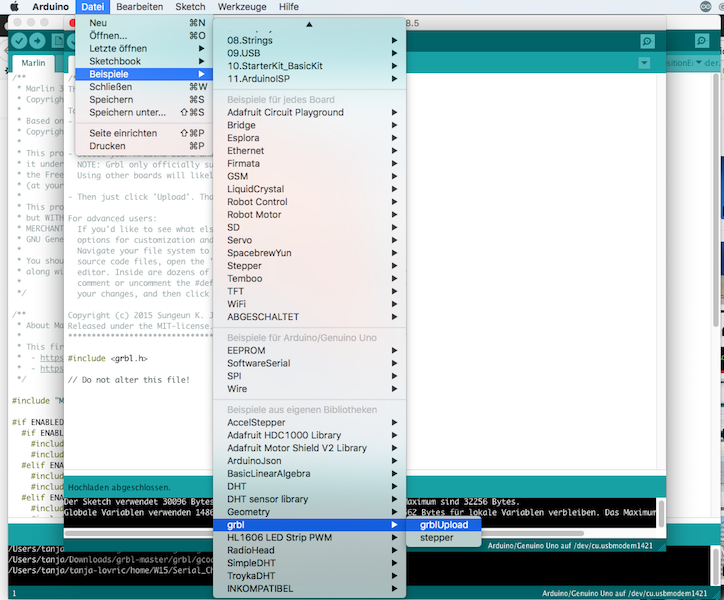The width and height of the screenshot is (724, 600).
Task: Open the TFT examples entry
Action: pos(309,291)
